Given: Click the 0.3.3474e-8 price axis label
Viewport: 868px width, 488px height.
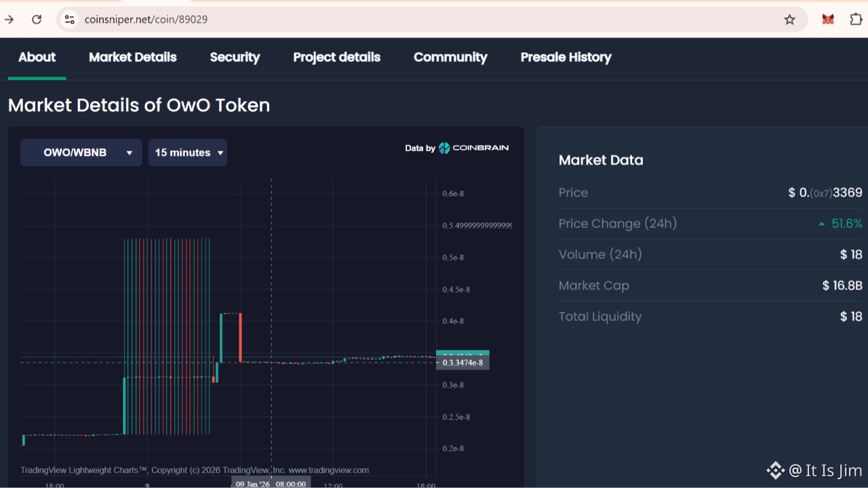Looking at the screenshot, I should tap(464, 363).
